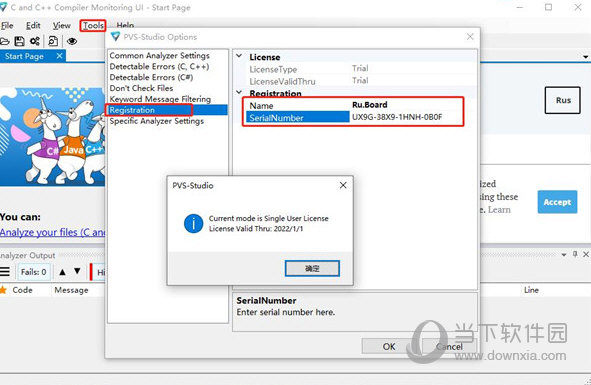The width and height of the screenshot is (591, 385).
Task: Click the save floppy-disk toolbar icon
Action: [19, 41]
